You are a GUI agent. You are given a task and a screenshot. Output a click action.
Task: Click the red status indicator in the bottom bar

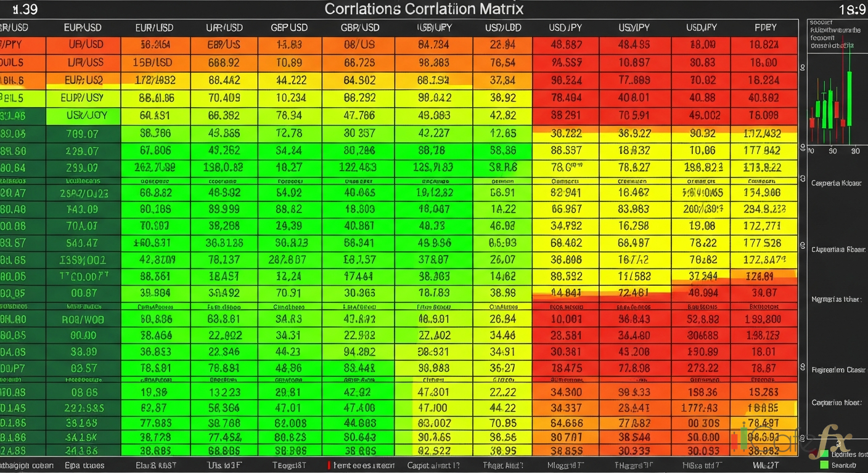click(330, 465)
